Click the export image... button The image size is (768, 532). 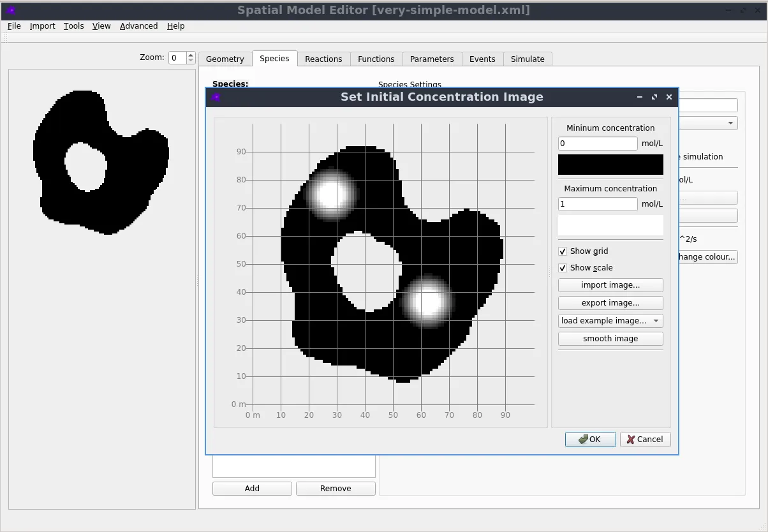pos(610,303)
